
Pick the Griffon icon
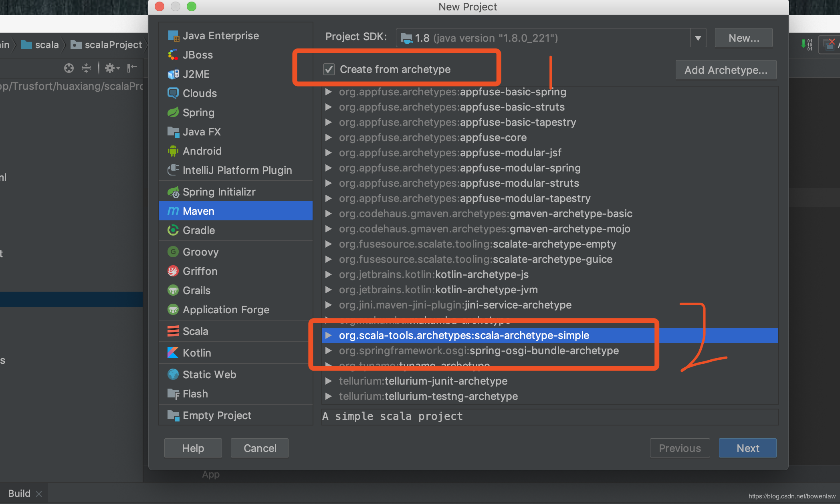pos(173,271)
